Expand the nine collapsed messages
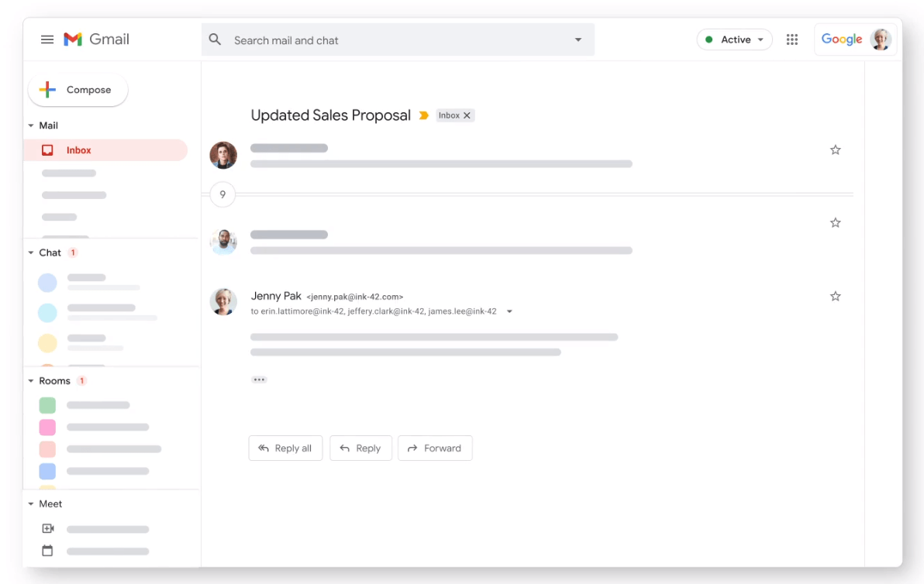Screen dimensions: 924x584 click(222, 194)
